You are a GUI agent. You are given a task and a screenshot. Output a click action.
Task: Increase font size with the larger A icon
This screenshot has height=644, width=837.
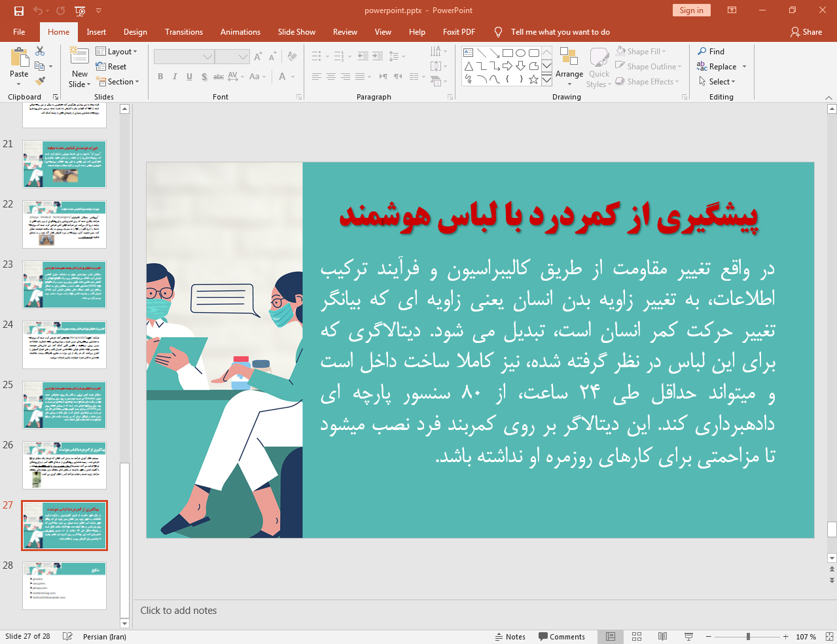(x=258, y=57)
